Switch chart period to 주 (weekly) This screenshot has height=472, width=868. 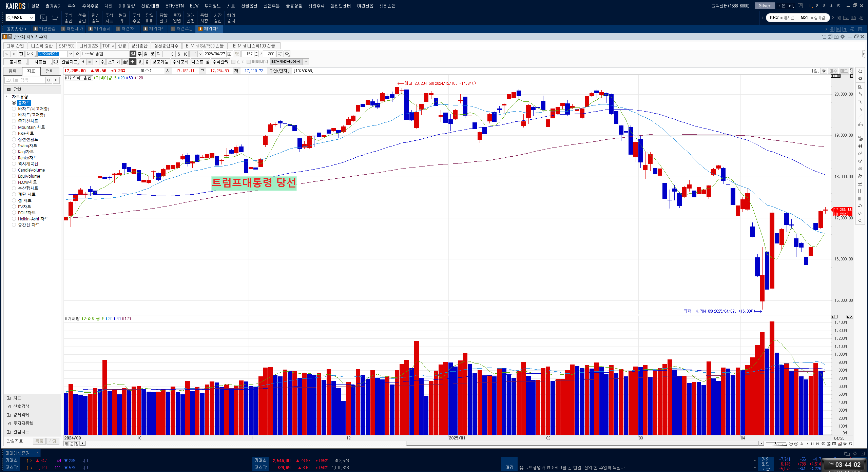pos(139,54)
